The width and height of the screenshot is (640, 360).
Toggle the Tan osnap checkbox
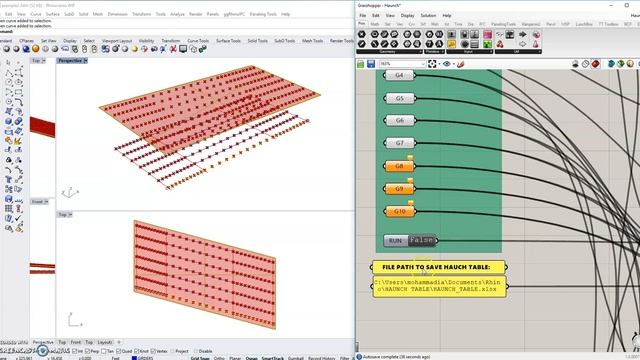(x=103, y=351)
